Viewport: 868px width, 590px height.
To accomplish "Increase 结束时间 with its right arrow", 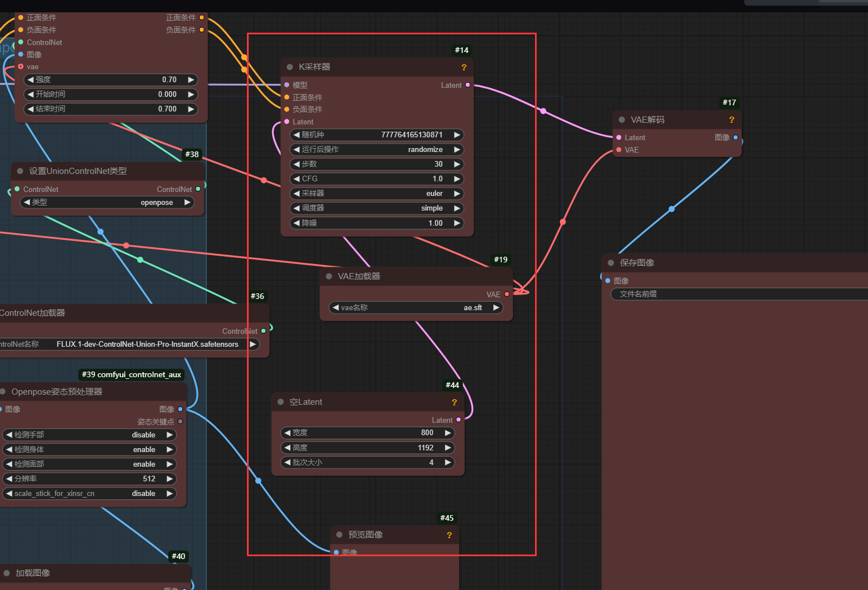I will (191, 109).
